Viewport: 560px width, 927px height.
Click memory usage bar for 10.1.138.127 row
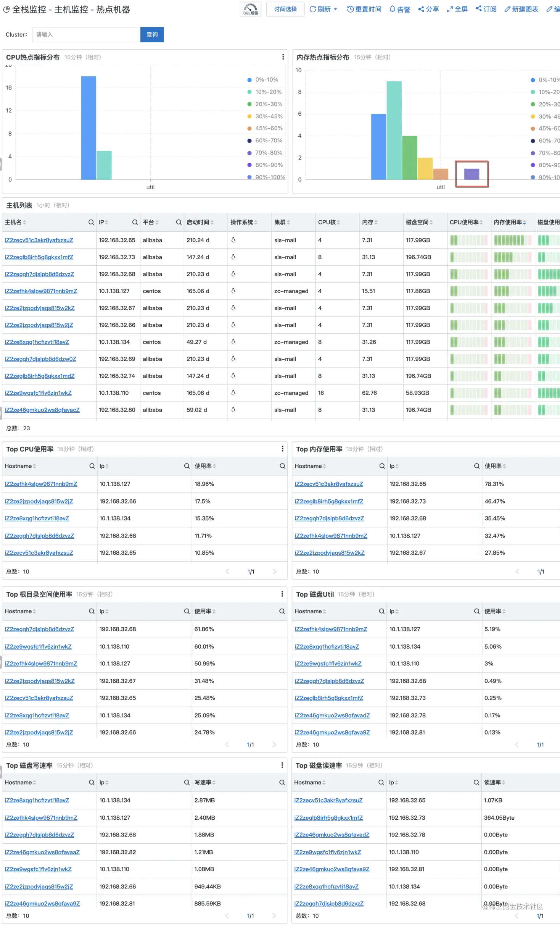coord(513,291)
